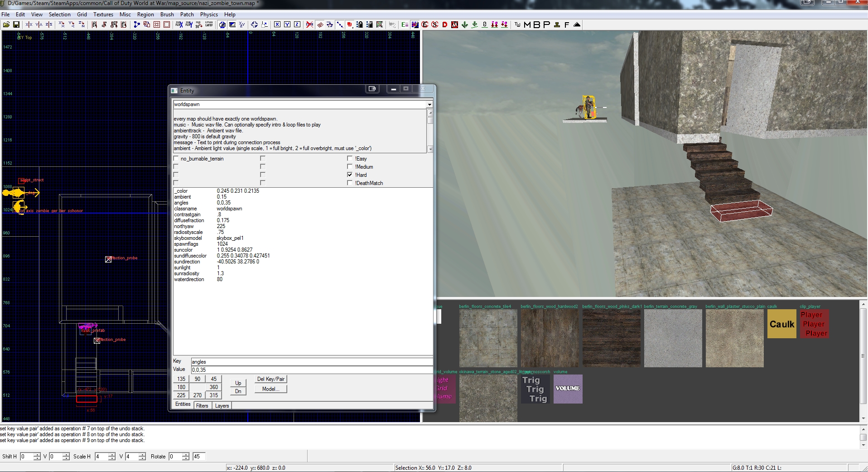Click the Save map floppy disk icon

(16, 24)
